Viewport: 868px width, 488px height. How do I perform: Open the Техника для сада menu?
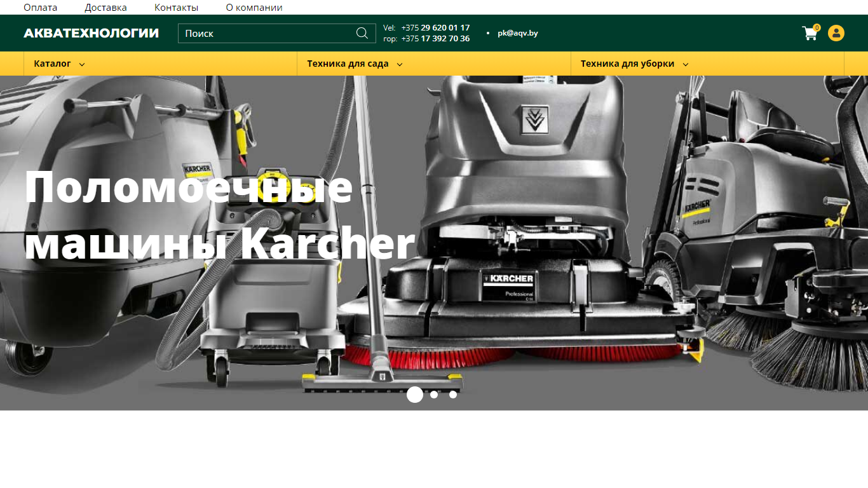(x=434, y=64)
